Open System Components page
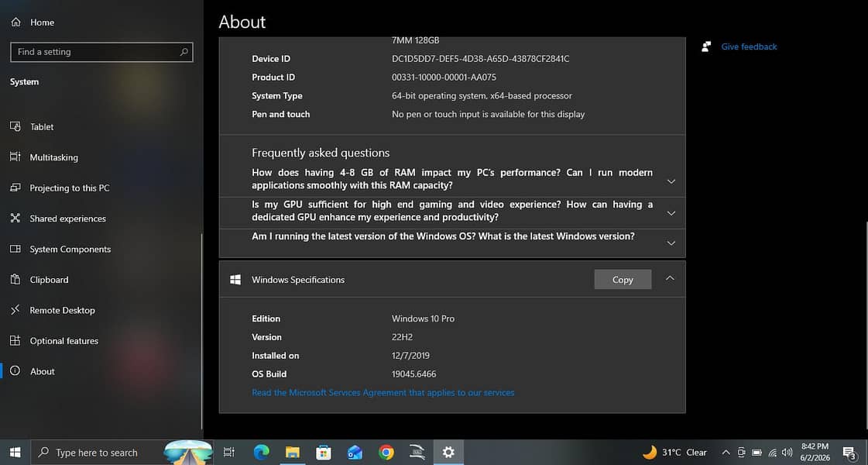Screen dimensions: 868x465 (x=70, y=249)
